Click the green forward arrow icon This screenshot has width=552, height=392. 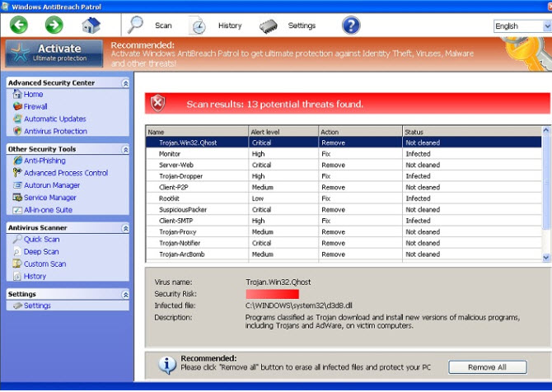[x=54, y=26]
